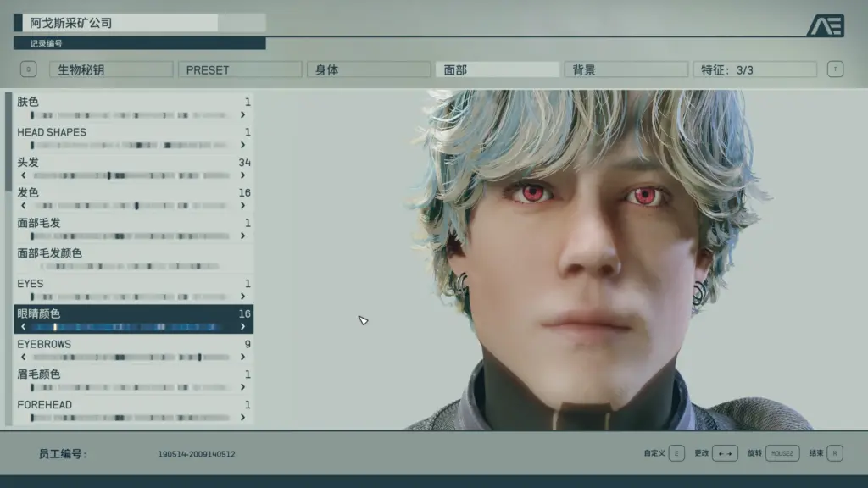The image size is (868, 488).
Task: Select the EYES option label
Action: 30,283
